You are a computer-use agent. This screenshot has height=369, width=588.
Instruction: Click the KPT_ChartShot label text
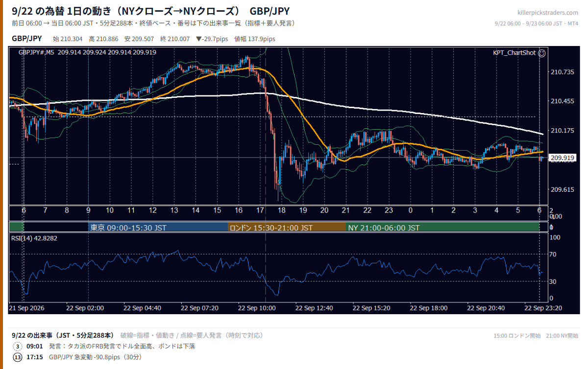pos(514,53)
